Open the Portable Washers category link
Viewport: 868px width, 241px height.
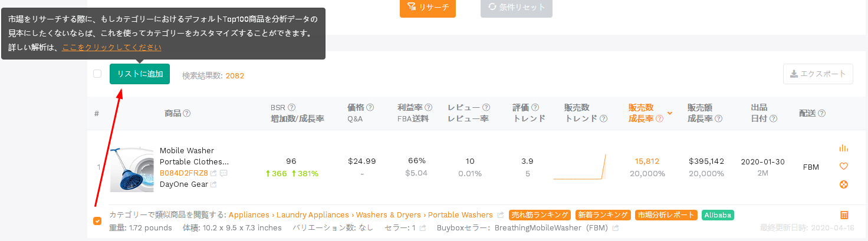tap(461, 215)
